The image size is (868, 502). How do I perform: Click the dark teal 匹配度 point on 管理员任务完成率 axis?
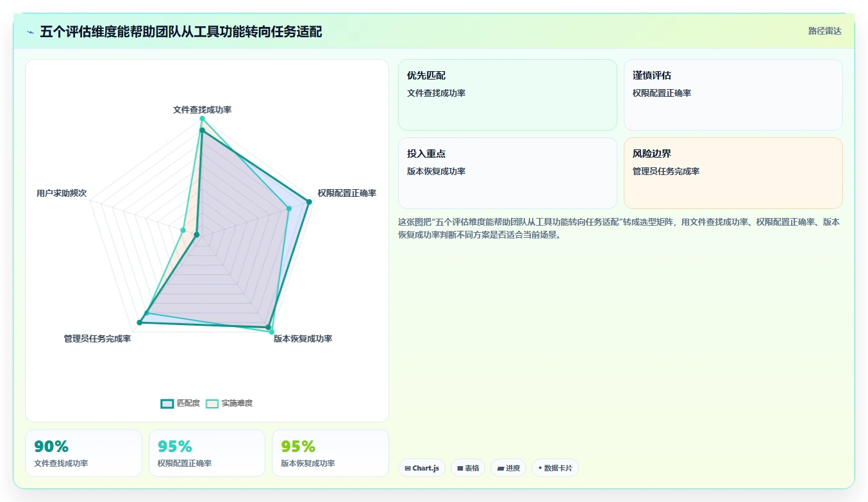140,322
